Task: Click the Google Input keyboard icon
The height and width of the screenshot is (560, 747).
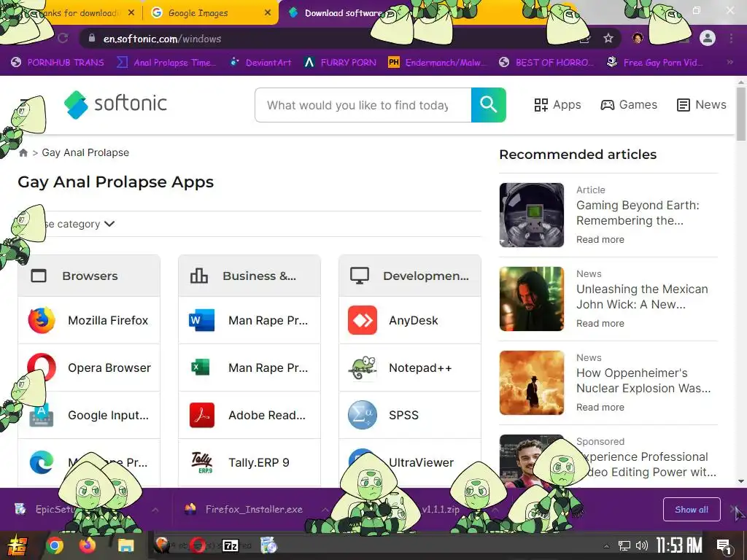Action: click(x=42, y=415)
